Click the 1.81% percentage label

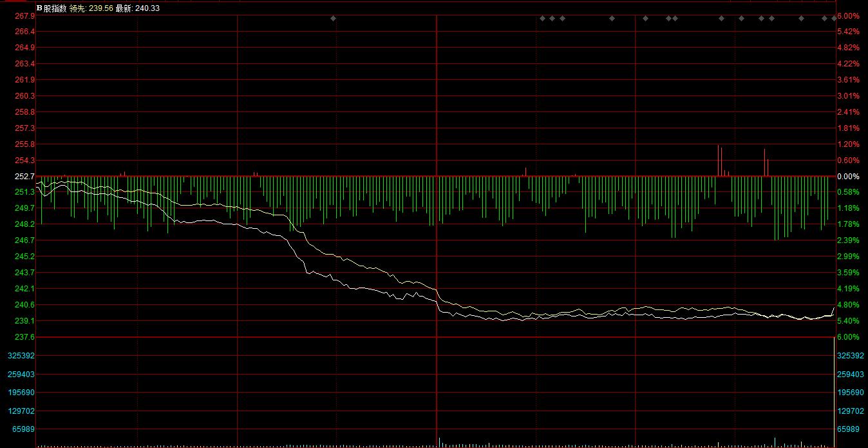click(x=848, y=128)
